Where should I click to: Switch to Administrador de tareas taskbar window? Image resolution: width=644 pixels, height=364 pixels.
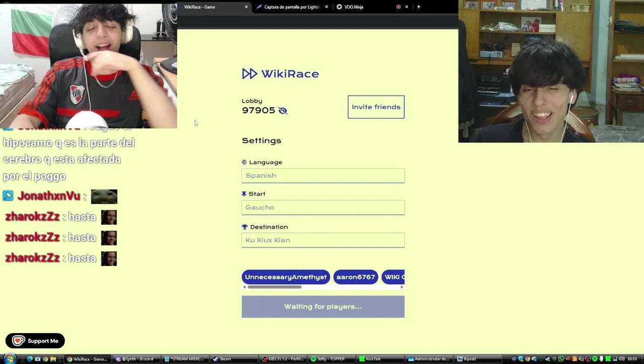pyautogui.click(x=429, y=359)
